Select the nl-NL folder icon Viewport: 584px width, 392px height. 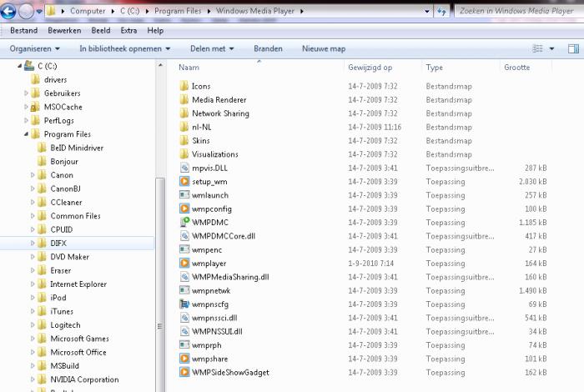184,127
